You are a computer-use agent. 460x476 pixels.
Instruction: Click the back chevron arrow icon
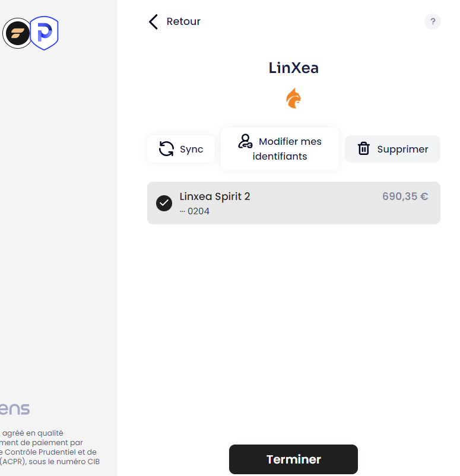click(153, 22)
